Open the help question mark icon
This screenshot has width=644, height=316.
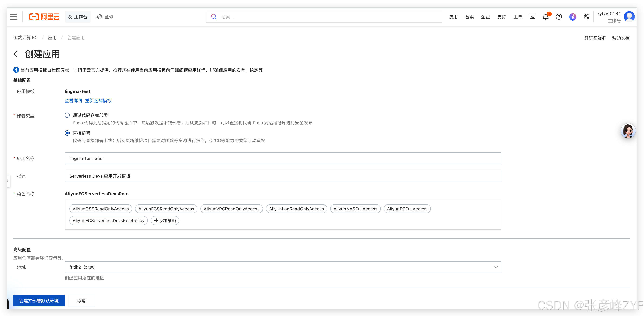559,17
